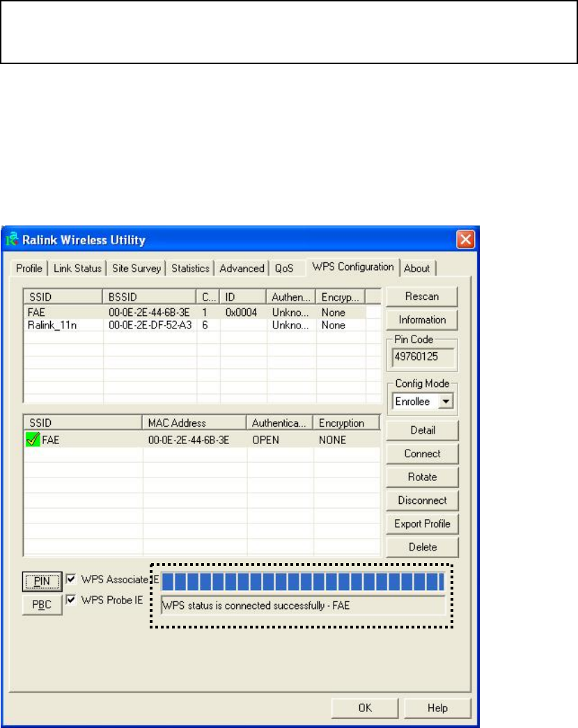Click the Authentica... column header in lower list
Viewport: 578px width, 728px height.
tap(280, 423)
